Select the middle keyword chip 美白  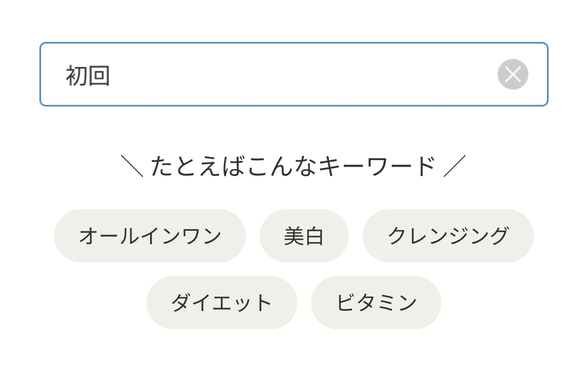point(304,236)
